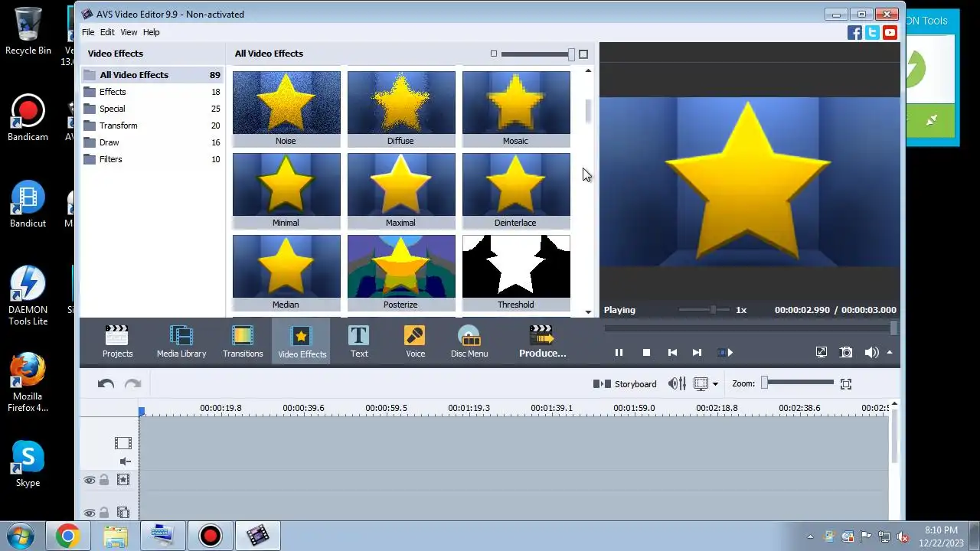Click the effects list down arrow
This screenshot has width=980, height=551.
pos(588,311)
